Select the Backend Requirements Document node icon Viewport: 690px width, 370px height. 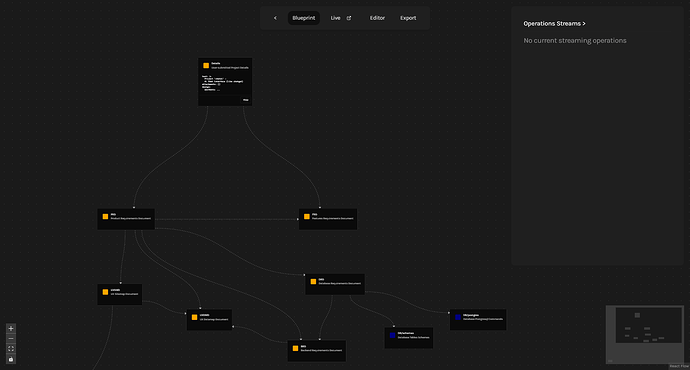click(295, 348)
